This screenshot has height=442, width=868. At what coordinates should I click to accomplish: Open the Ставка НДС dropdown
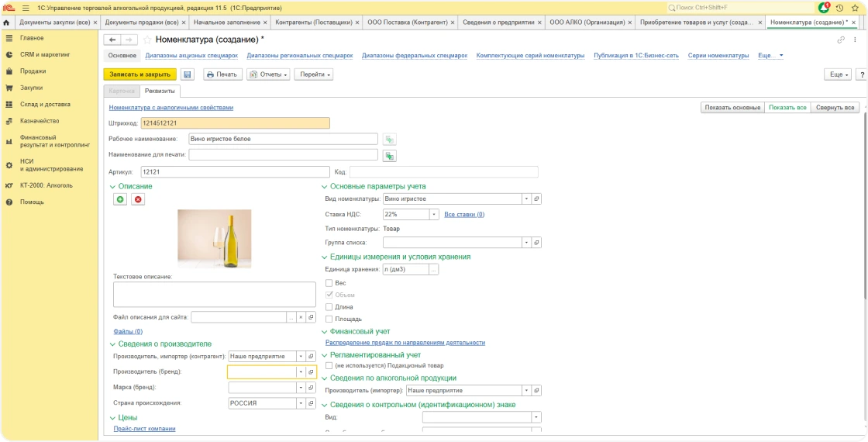point(434,214)
